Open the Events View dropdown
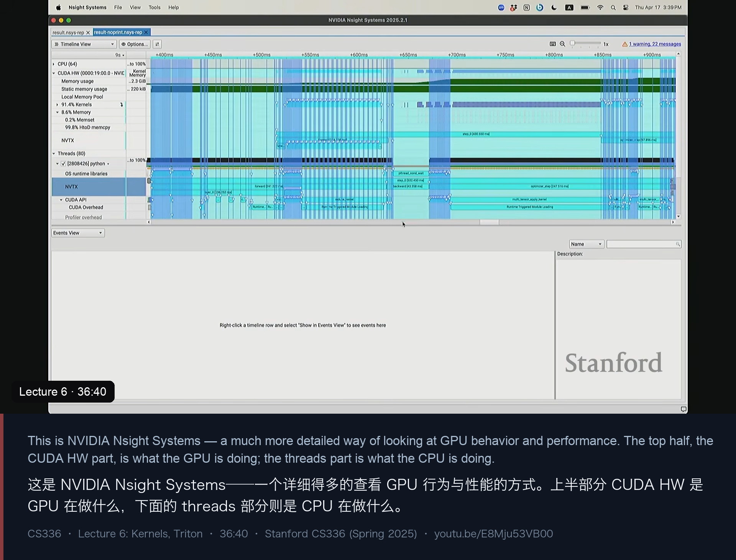736x560 pixels. [x=78, y=233]
